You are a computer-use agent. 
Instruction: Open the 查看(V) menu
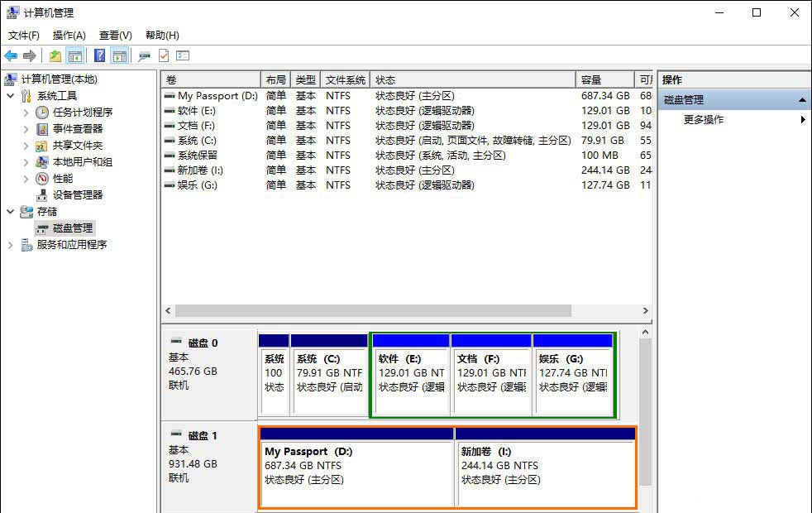[115, 35]
